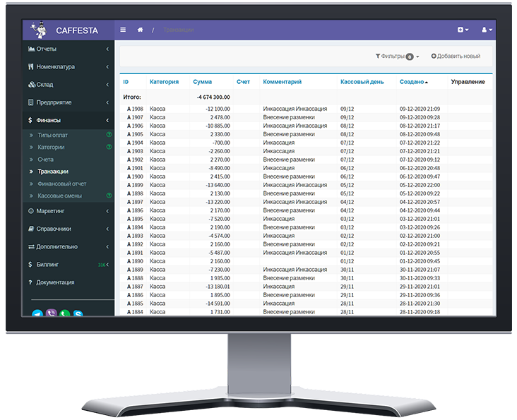517x420 pixels.
Task: Open WhatsApp phone contact icon
Action: [x=65, y=313]
